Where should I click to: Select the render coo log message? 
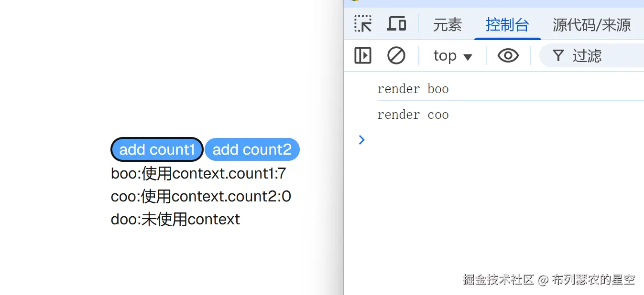(413, 115)
